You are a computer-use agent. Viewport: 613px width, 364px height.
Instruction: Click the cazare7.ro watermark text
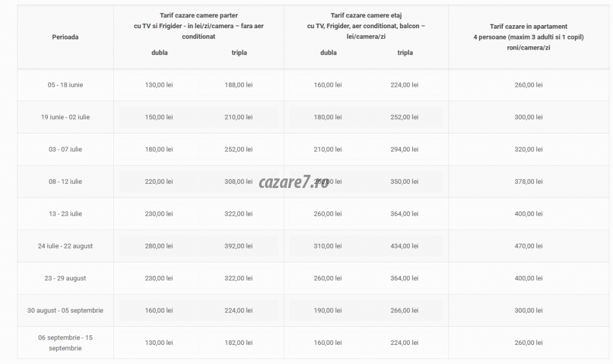click(294, 182)
